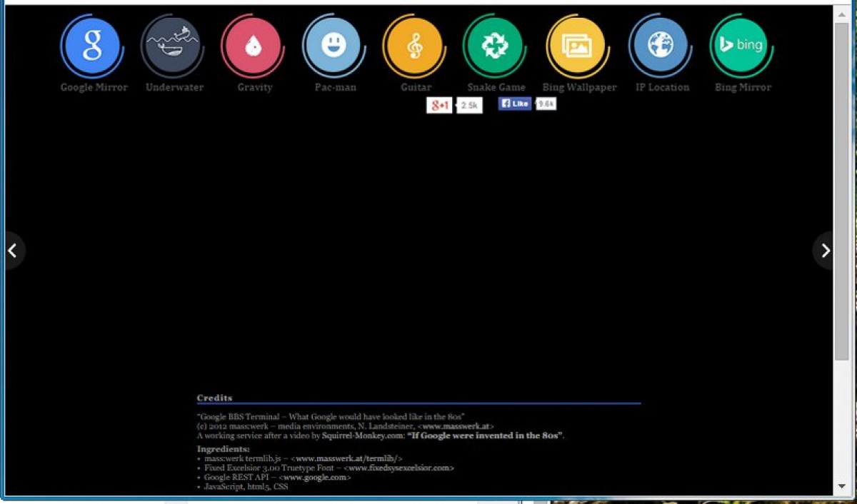Click the vertical scrollbar thumb
Viewport: 857px width, 504px height.
[843, 191]
